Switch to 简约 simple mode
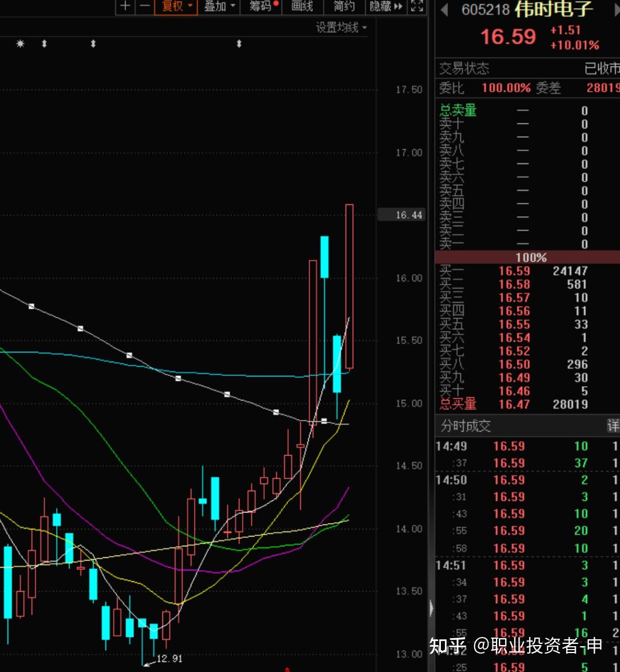Screen dimensions: 620x672 [344, 6]
